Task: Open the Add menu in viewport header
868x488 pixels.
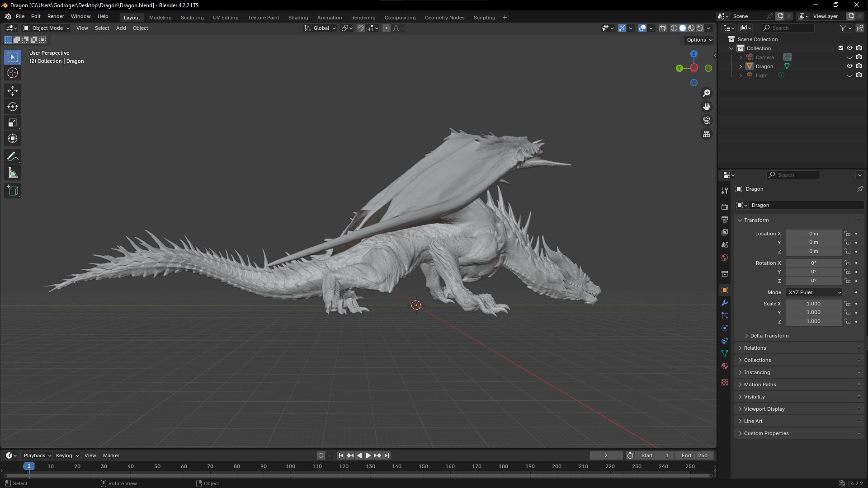Action: 121,28
